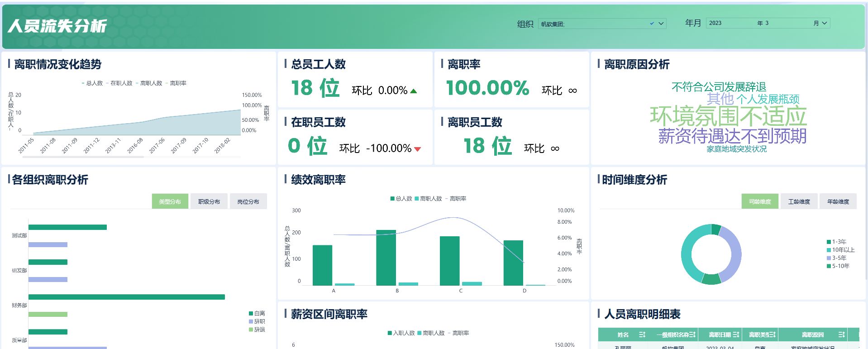Image resolution: width=868 pixels, height=349 pixels.
Task: Click the tall green bar for grade D
Action: (x=513, y=263)
